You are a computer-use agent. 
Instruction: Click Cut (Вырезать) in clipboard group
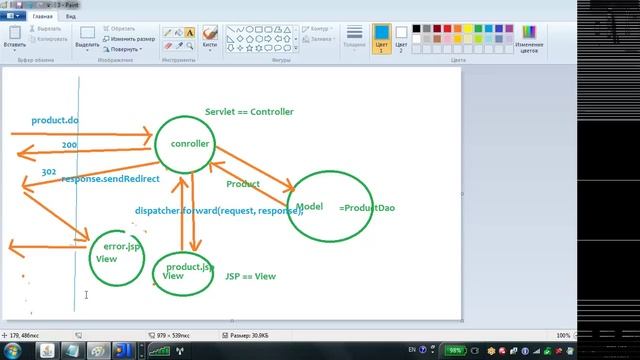pyautogui.click(x=45, y=29)
